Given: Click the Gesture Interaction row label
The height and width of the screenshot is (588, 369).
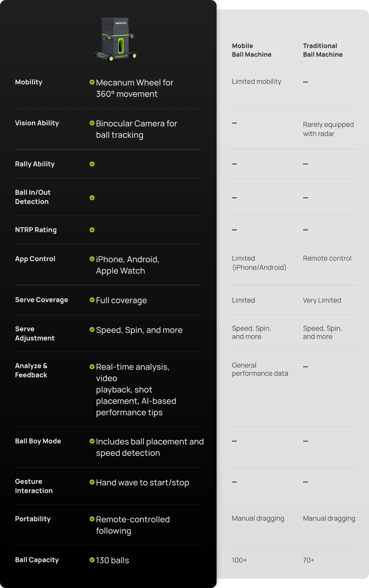Looking at the screenshot, I should [x=34, y=486].
